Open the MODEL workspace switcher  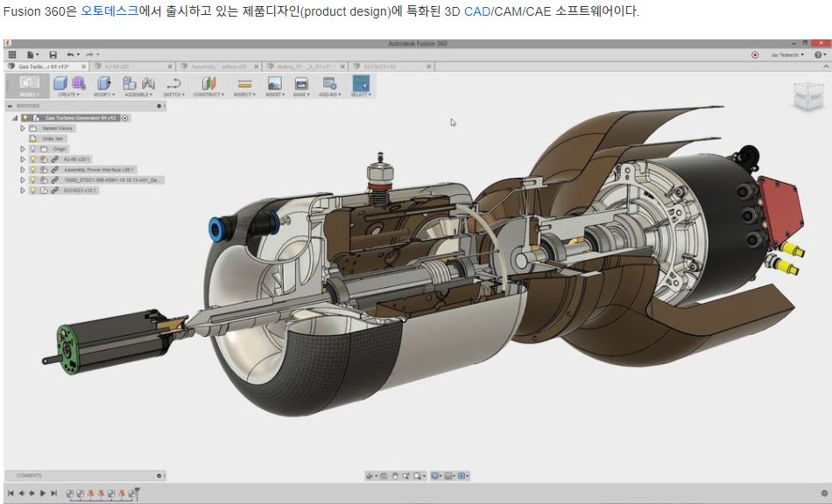click(x=29, y=86)
